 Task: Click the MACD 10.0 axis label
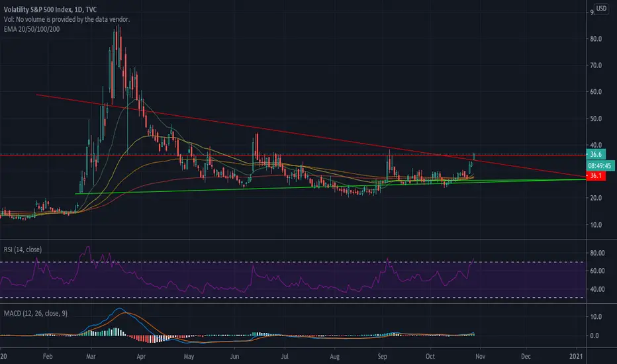594,317
